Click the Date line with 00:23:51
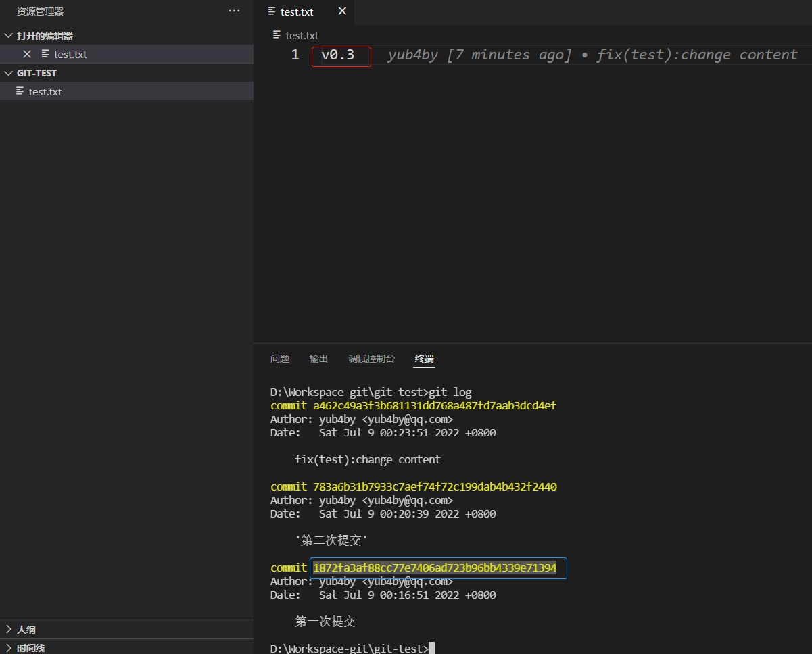The height and width of the screenshot is (654, 812). point(383,432)
